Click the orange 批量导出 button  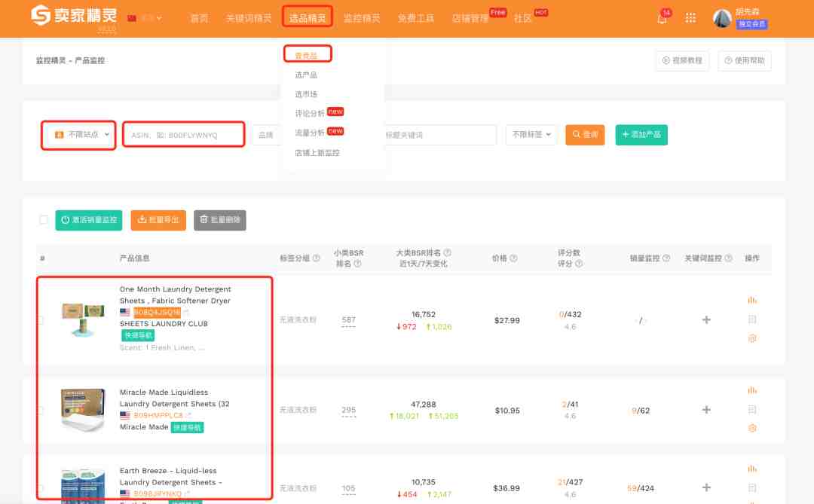(158, 220)
